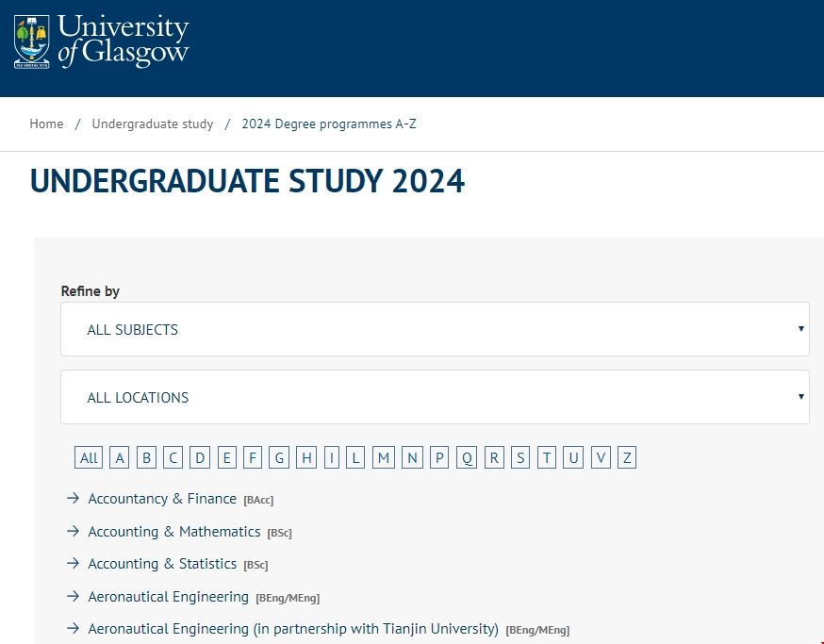Image resolution: width=824 pixels, height=644 pixels.
Task: Click the University of Glasgow crest logo
Action: click(31, 41)
